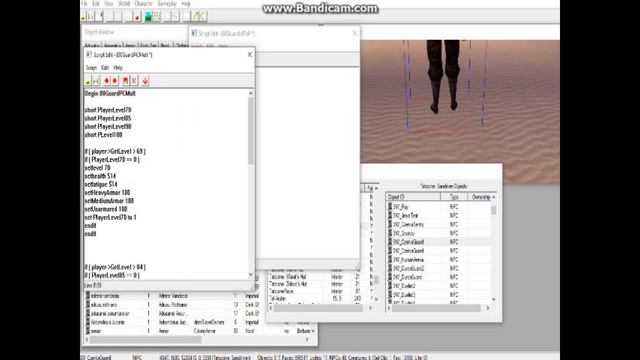Open the Gameplay menu
640x360 pixels.
[167, 4]
